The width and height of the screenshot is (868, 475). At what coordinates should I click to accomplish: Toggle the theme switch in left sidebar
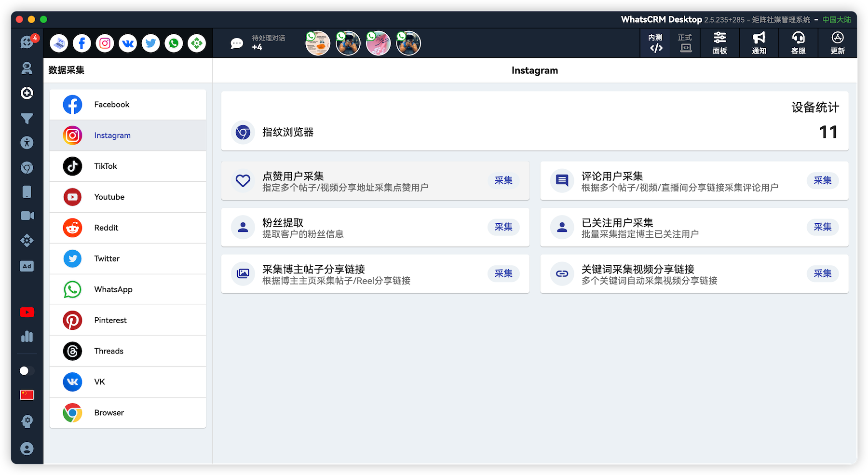click(27, 371)
